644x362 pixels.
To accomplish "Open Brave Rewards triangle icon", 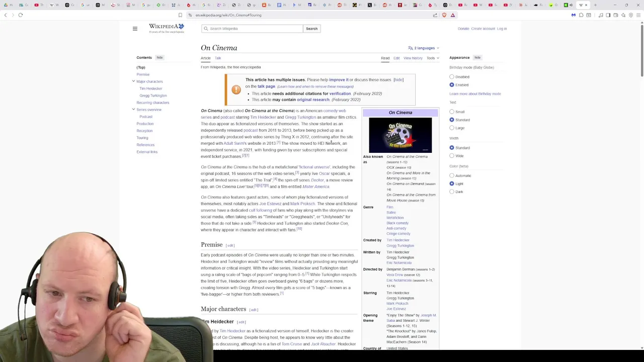I will click(452, 15).
